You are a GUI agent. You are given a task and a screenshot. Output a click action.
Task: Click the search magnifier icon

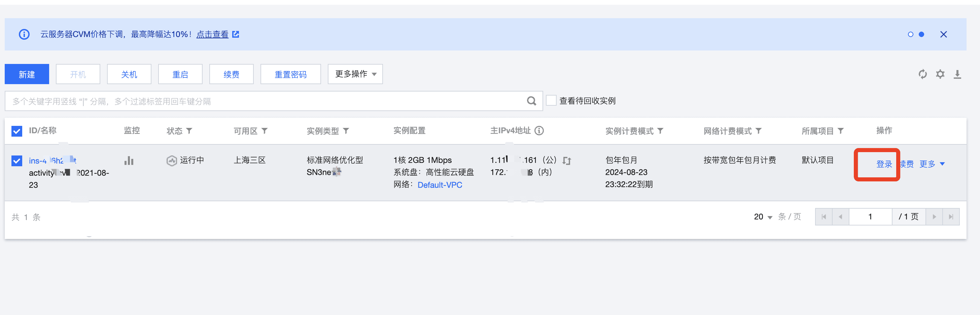click(531, 101)
